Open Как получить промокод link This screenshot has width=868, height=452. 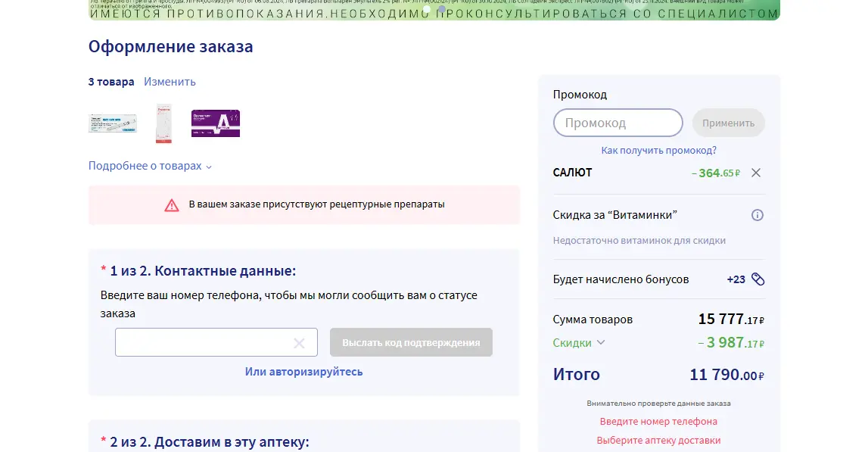coord(658,150)
